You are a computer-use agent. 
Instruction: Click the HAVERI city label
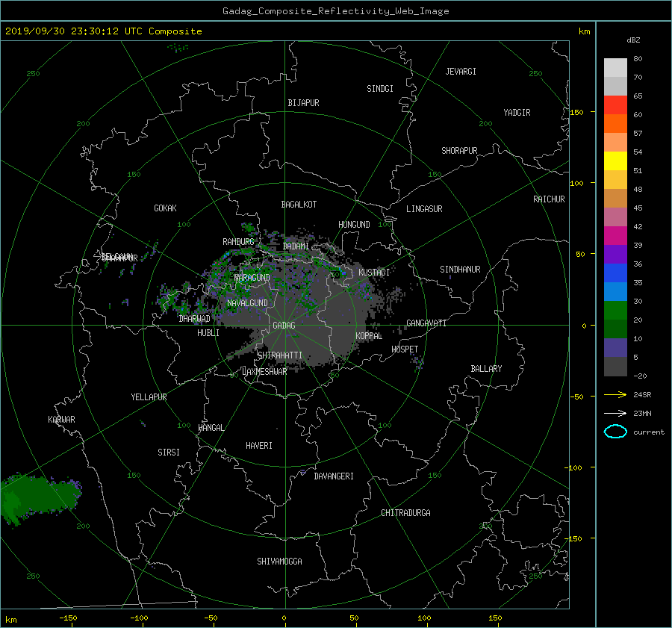click(x=259, y=446)
